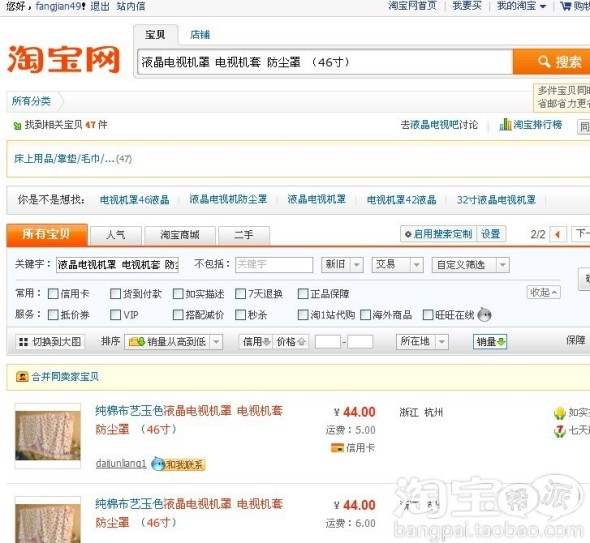Click the 设置 button beside 启用搜索定制

click(x=491, y=234)
